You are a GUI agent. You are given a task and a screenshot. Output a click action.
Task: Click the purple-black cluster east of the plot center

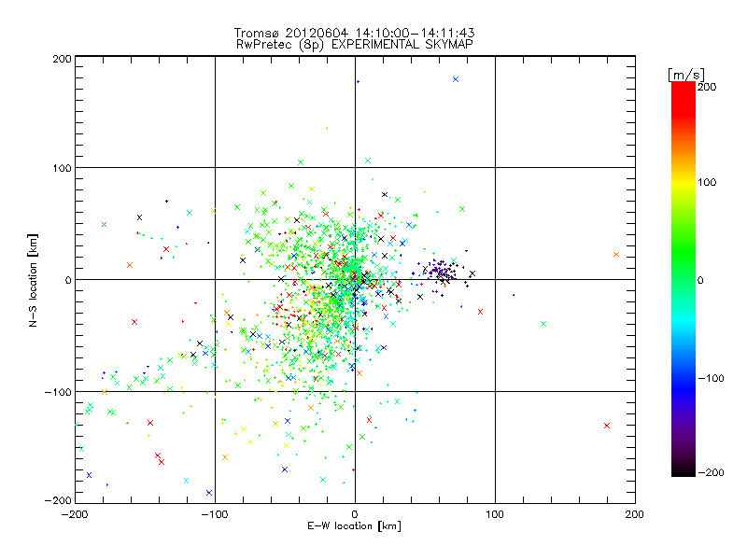pyautogui.click(x=441, y=273)
